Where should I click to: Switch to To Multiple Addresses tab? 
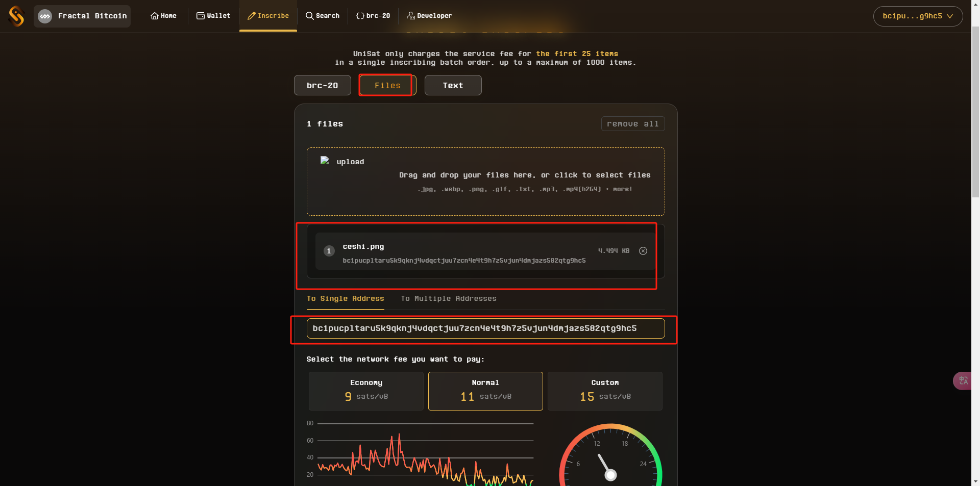click(x=449, y=299)
